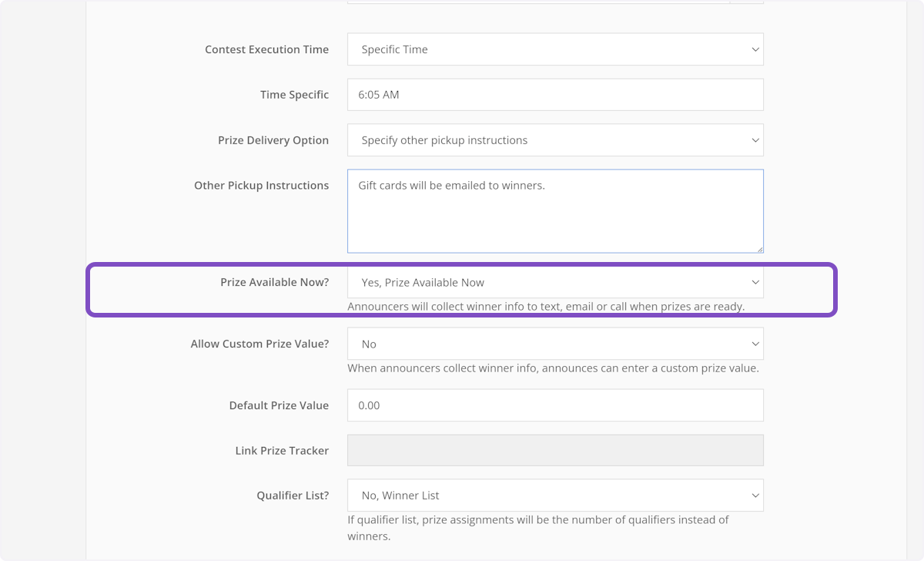Click the "Contest Execution Time" label
Screen dimensions: 924x561
266,49
